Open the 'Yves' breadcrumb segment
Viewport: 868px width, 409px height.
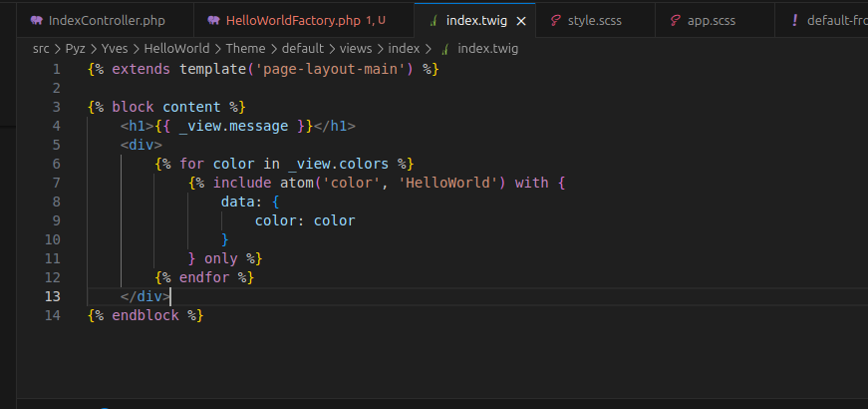pos(115,49)
